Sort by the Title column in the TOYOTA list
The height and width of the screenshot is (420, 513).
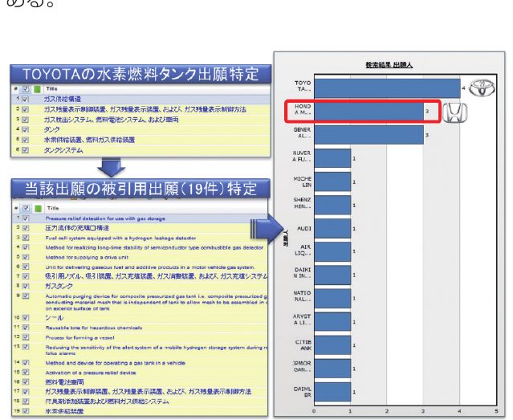(x=51, y=88)
